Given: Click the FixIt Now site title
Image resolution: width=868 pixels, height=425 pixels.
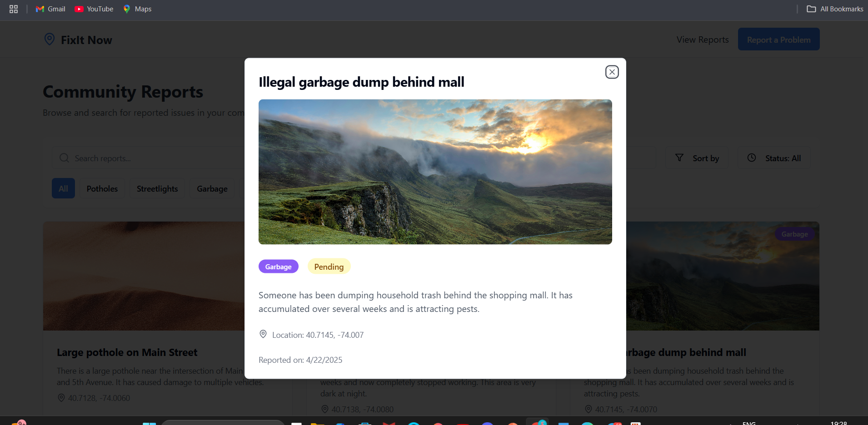Looking at the screenshot, I should 86,40.
